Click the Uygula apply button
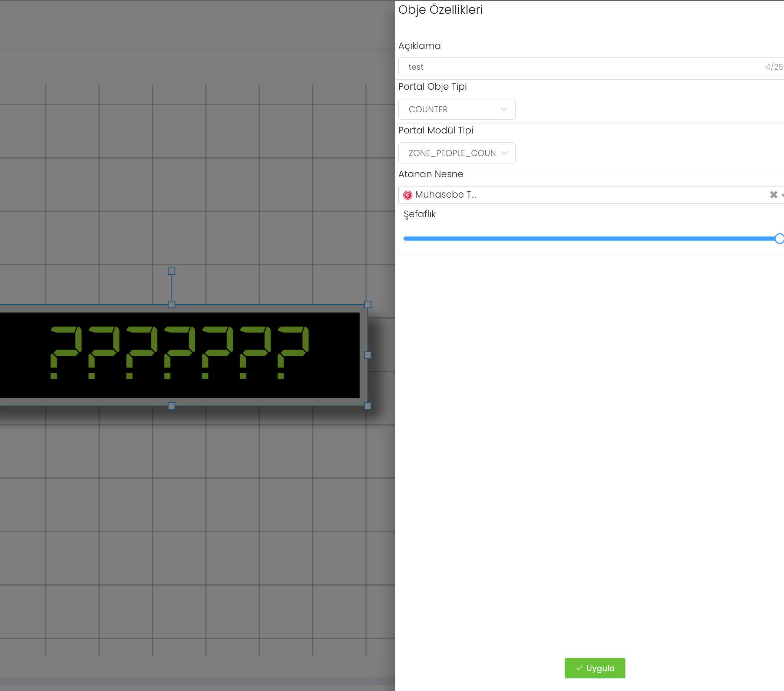The width and height of the screenshot is (784, 691). (x=595, y=668)
